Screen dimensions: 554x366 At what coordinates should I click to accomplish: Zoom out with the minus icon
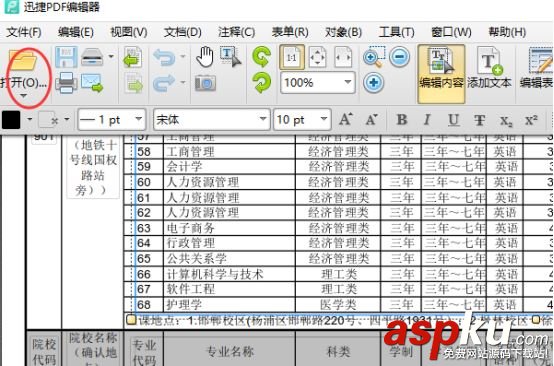tap(400, 57)
